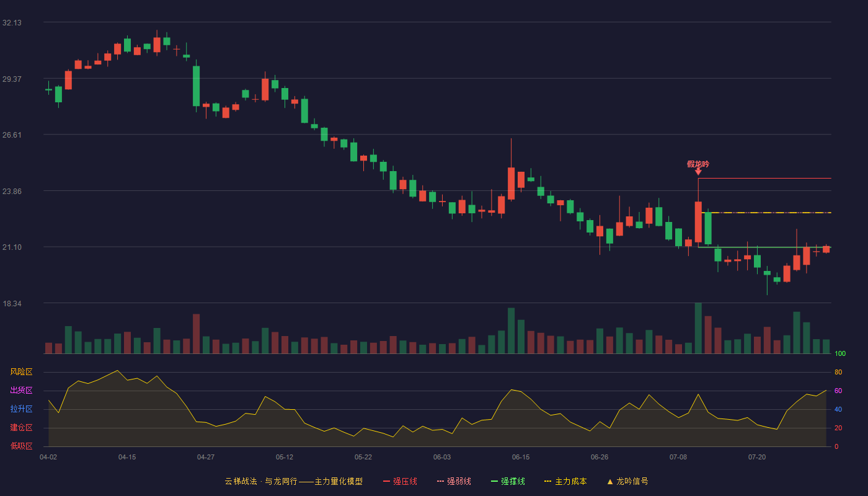This screenshot has height=496, width=868.
Task: Click the red arrow marker below 假龙吟
Action: (698, 172)
